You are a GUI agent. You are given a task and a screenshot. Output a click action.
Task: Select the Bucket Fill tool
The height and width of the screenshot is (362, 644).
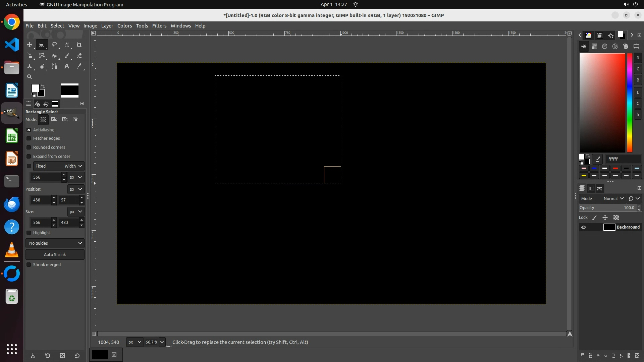pyautogui.click(x=54, y=56)
